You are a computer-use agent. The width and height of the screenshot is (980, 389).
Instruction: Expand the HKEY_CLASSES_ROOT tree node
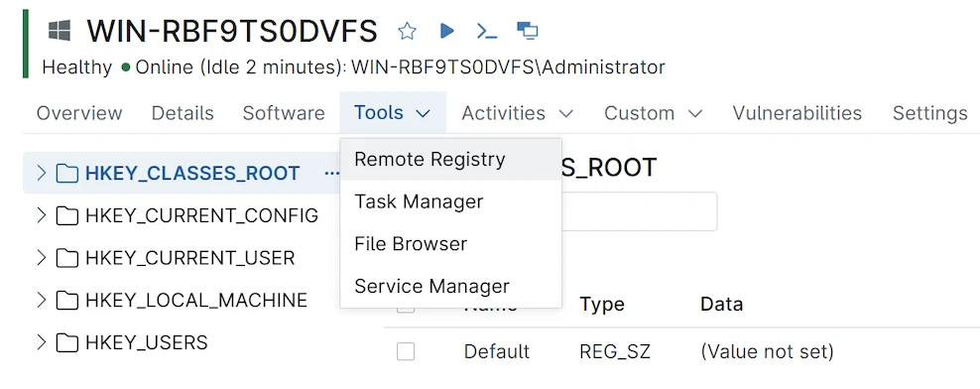(x=42, y=174)
